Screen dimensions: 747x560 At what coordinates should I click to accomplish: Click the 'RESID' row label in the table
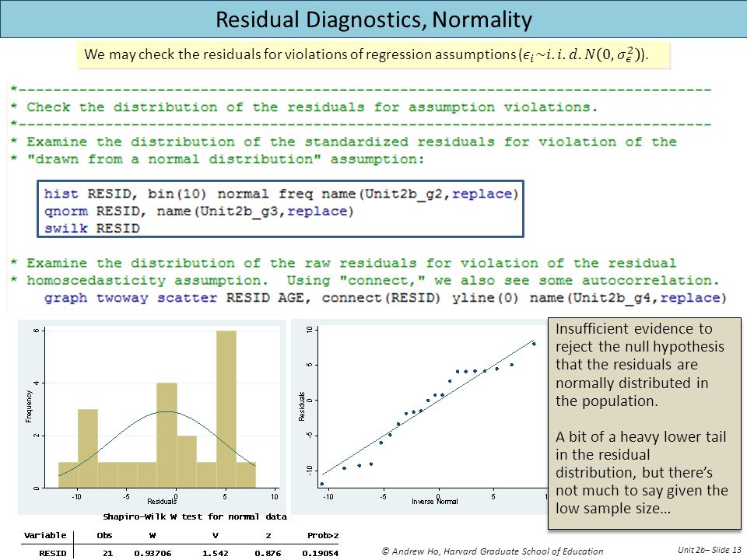pos(52,553)
